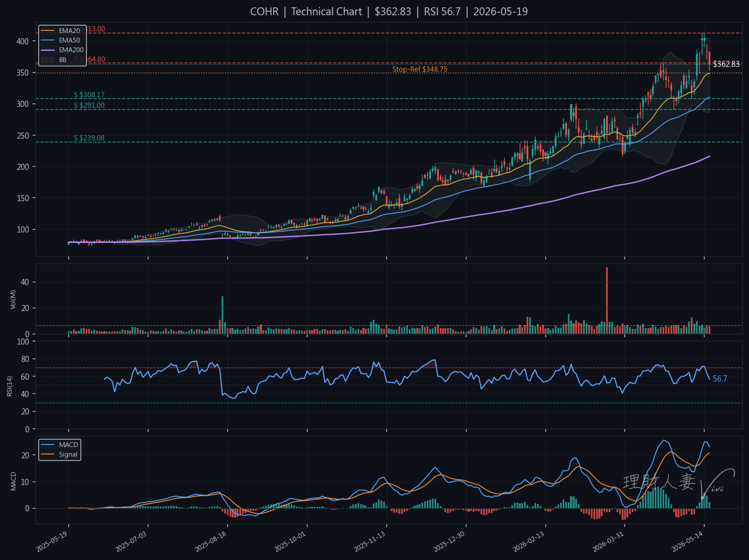
Task: Click the 20 tick on the volume axis
Action: [x=25, y=308]
